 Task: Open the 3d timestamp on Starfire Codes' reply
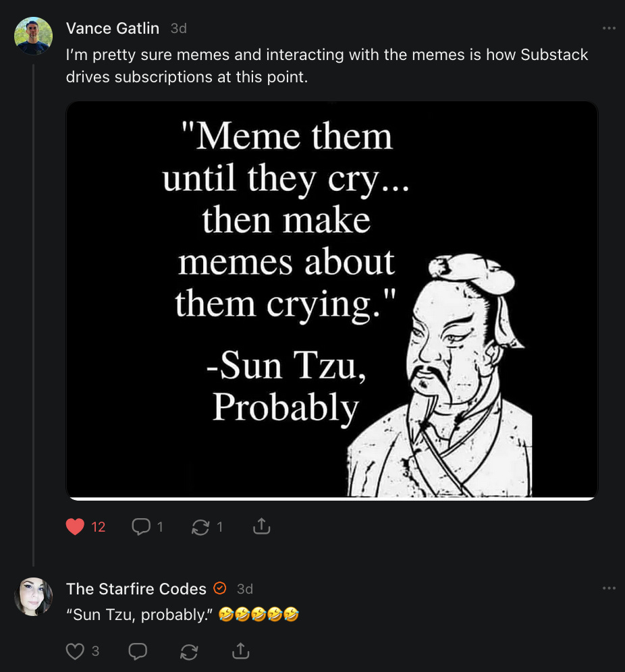coord(245,589)
